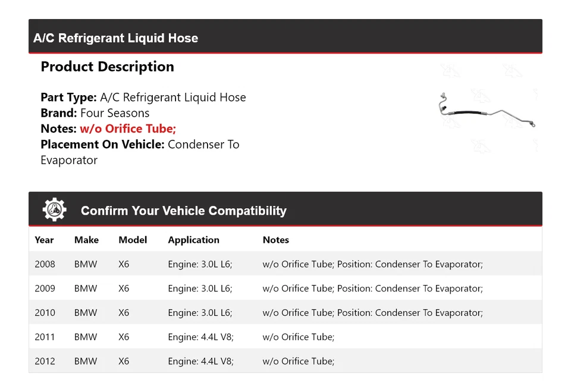Screen dimensions: 571x392
Task: Click the Make column header
Action: 86,240
